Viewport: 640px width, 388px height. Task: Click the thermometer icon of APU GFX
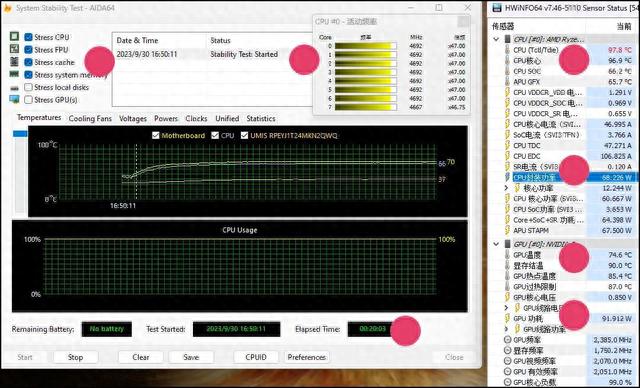(507, 82)
